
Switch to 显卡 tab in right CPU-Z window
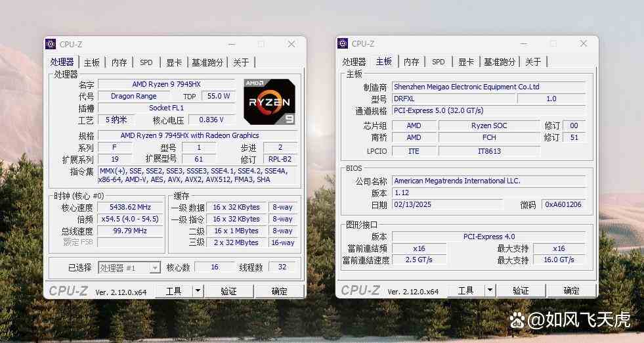pos(465,62)
